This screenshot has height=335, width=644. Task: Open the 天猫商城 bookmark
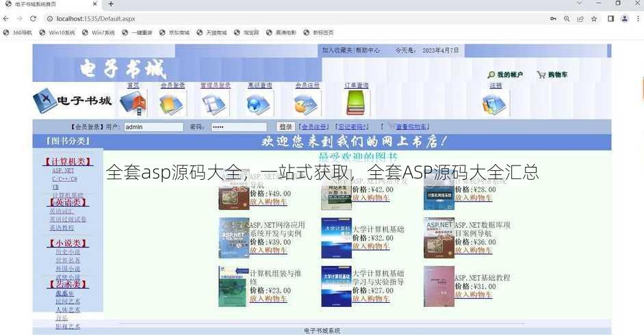point(211,32)
